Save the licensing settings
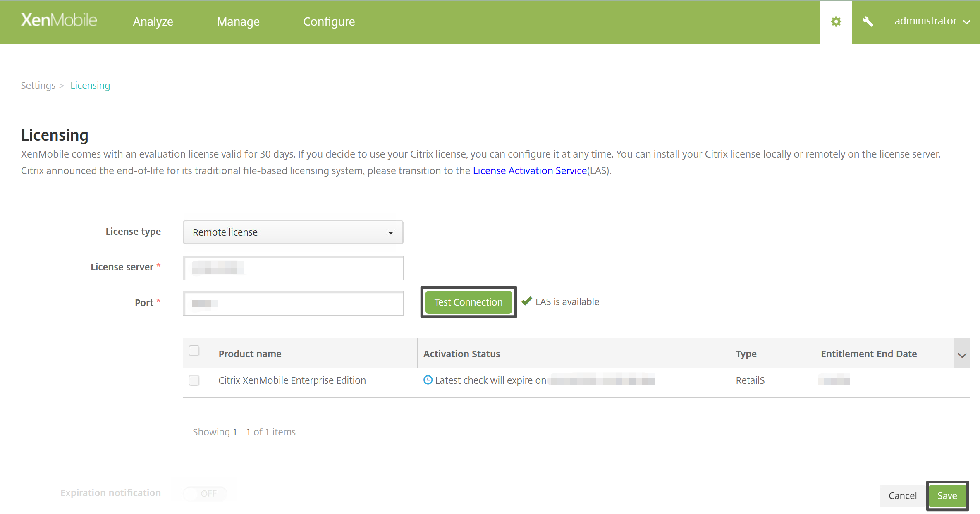The height and width of the screenshot is (514, 980). (947, 495)
